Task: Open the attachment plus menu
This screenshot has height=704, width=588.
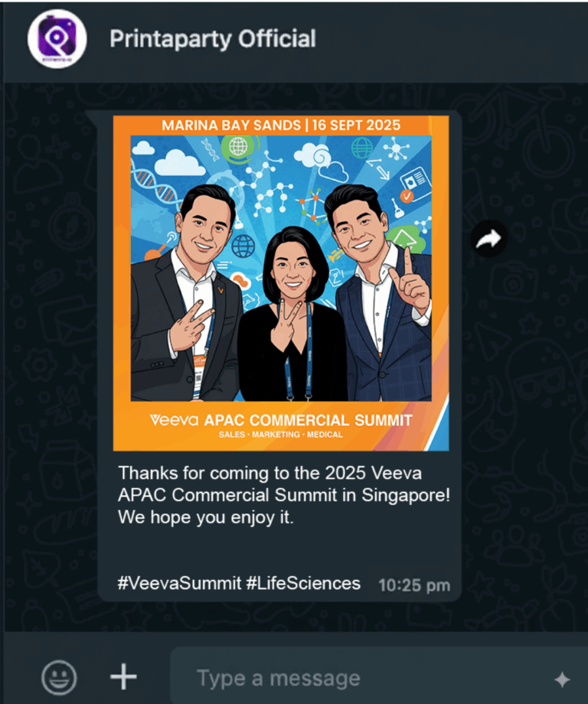Action: pyautogui.click(x=123, y=676)
